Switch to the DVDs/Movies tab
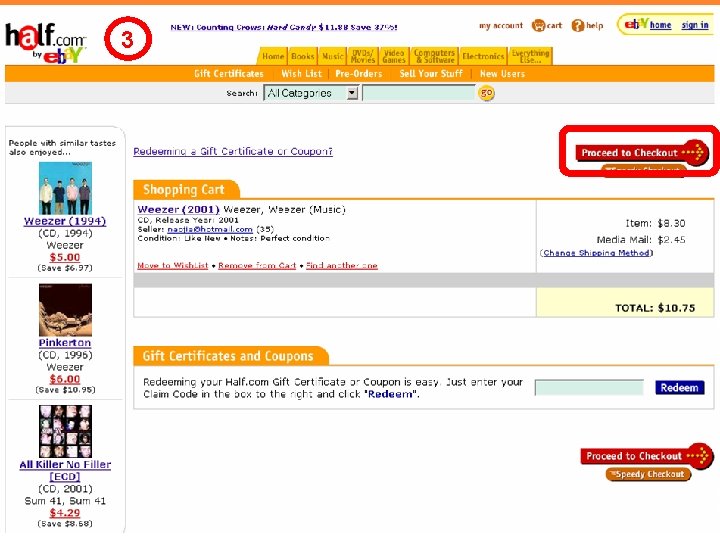 pyautogui.click(x=363, y=56)
